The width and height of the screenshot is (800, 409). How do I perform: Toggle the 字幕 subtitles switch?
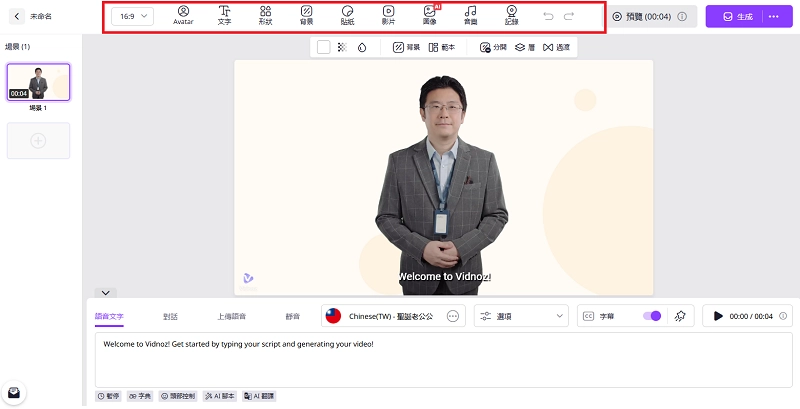click(652, 316)
